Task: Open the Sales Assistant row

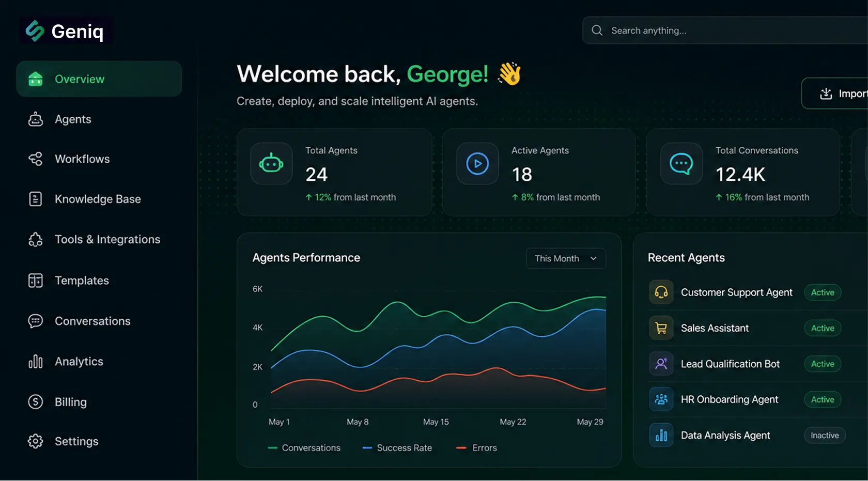Action: [x=758, y=328]
